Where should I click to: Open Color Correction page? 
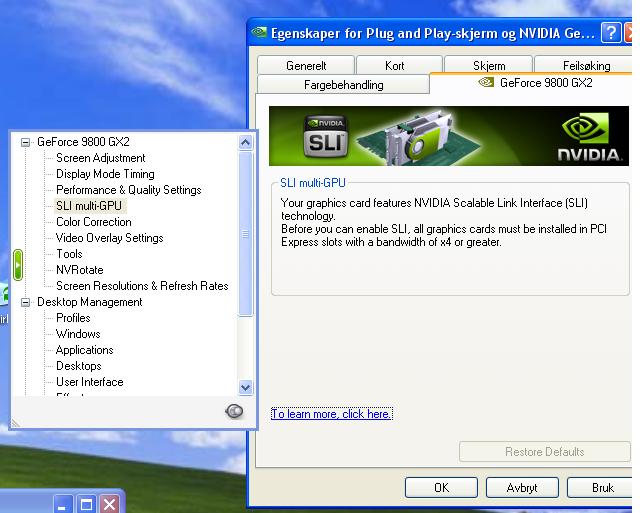tap(94, 222)
